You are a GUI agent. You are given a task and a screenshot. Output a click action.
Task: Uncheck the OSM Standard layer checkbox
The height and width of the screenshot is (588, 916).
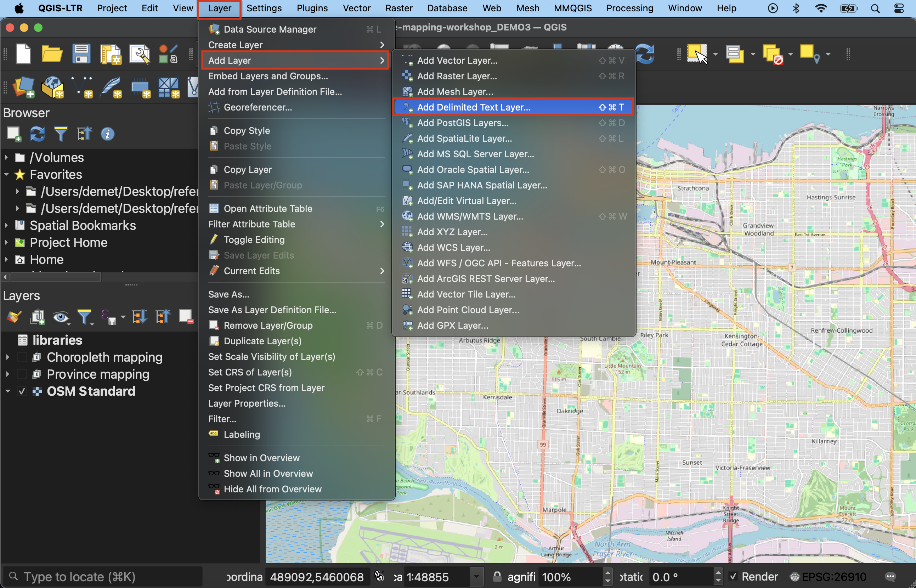[x=22, y=391]
